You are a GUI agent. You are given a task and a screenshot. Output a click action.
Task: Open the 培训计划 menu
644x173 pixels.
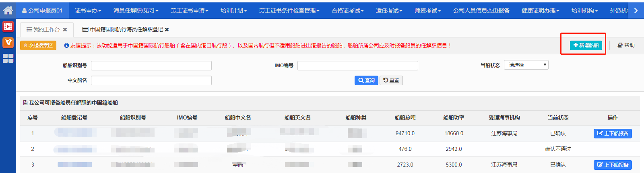point(233,10)
